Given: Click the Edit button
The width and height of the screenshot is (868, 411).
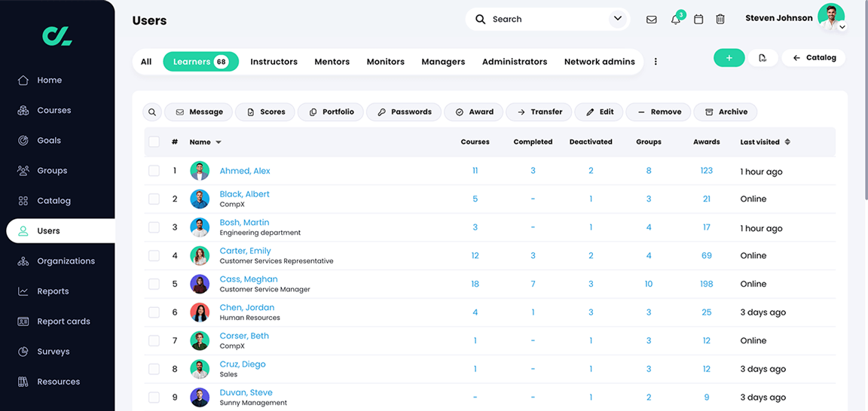Looking at the screenshot, I should tap(598, 111).
